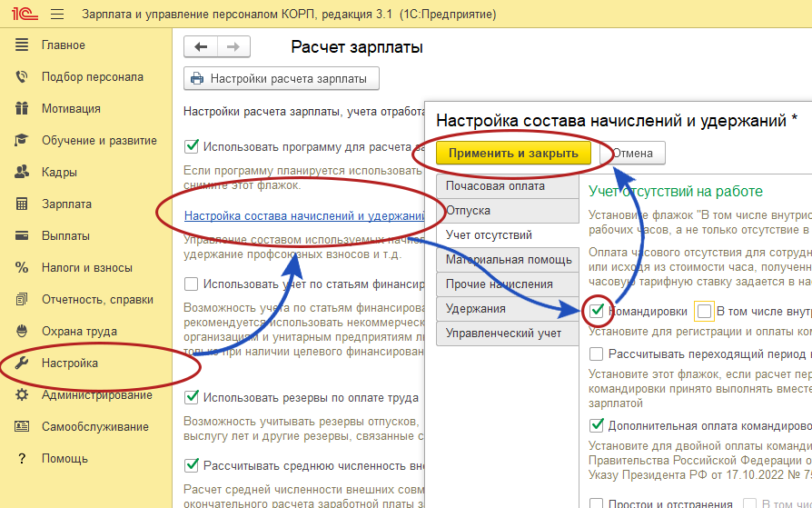
Task: Enable Рассчитывать переходящий период checkbox
Action: [x=597, y=354]
